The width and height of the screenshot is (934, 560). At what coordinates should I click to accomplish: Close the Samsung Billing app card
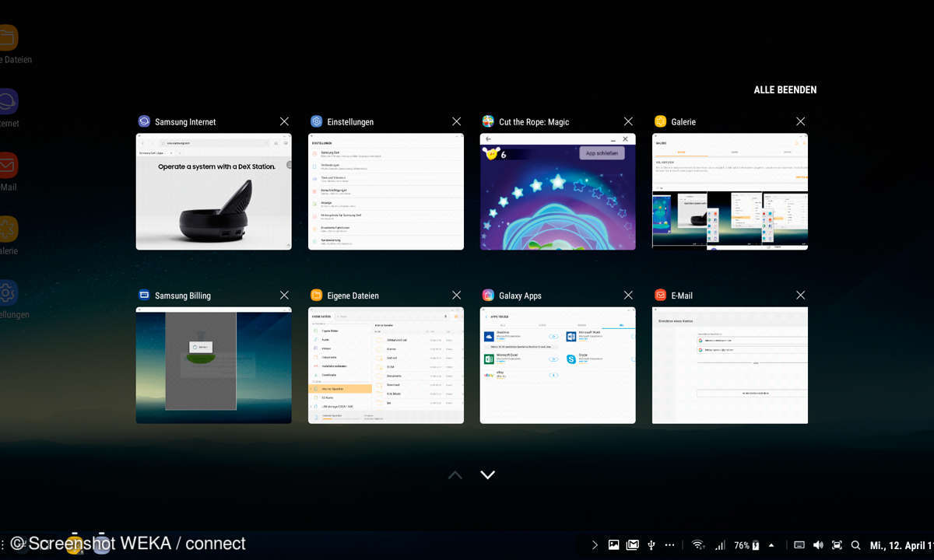284,296
